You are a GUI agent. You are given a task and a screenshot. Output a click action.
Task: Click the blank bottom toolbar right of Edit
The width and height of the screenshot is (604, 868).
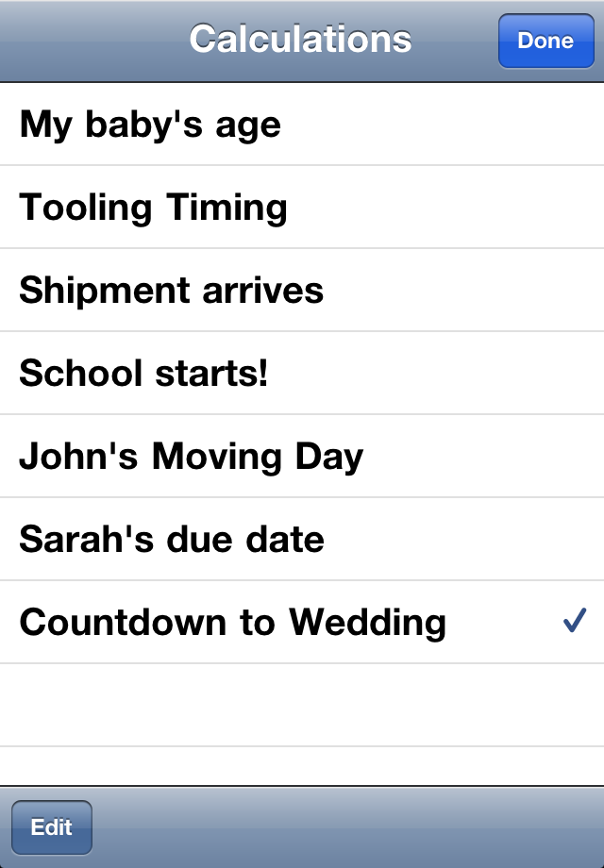point(349,826)
